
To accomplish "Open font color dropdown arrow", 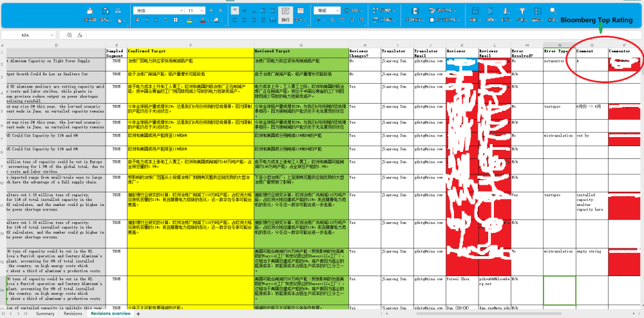I will click(x=208, y=20).
